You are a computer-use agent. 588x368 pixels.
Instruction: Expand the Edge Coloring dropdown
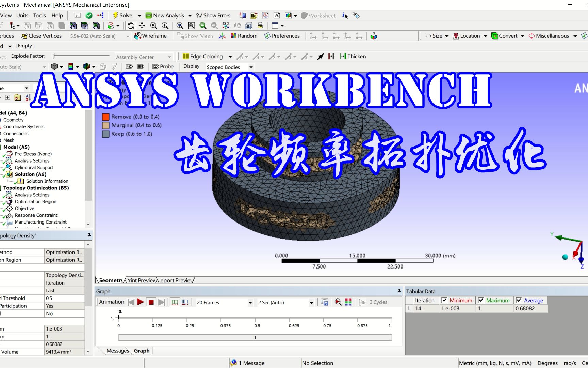[x=230, y=56]
